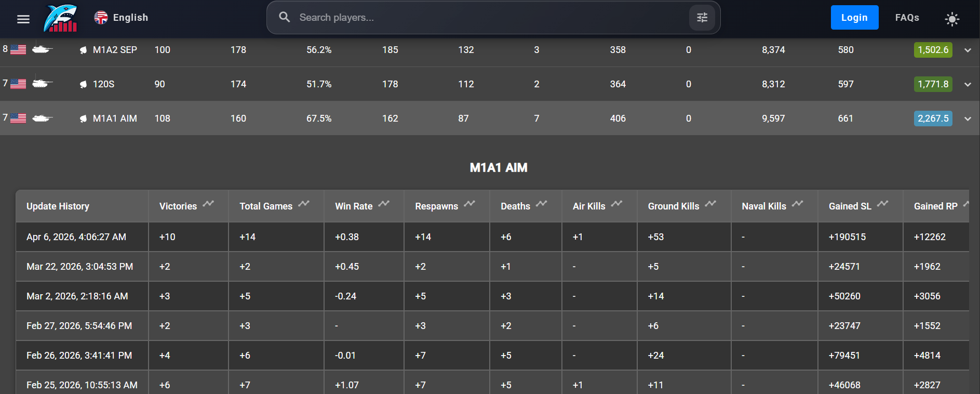Click tank icon in M1A2 SEP row
980x394 pixels.
pos(43,49)
